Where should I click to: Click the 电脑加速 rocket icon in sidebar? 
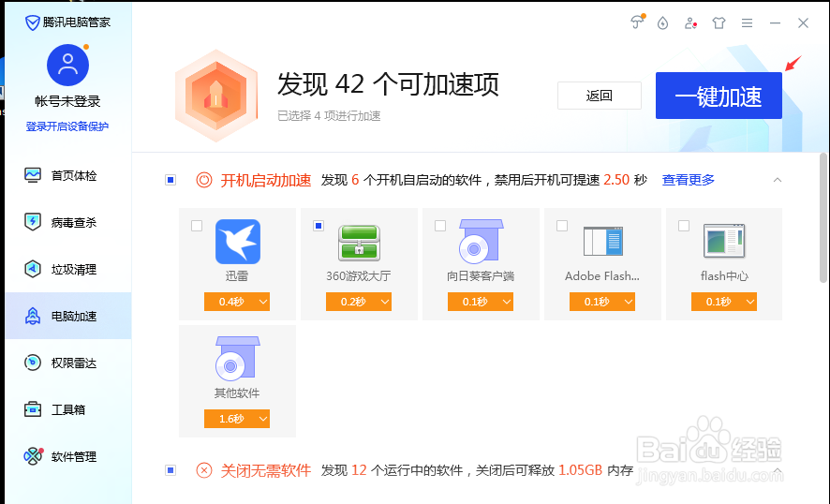pyautogui.click(x=33, y=316)
